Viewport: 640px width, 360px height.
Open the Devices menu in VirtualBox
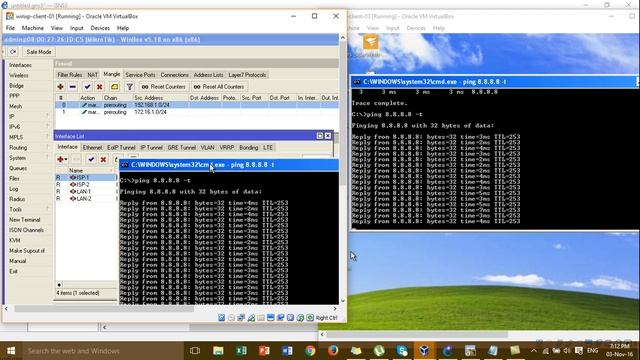(100, 28)
